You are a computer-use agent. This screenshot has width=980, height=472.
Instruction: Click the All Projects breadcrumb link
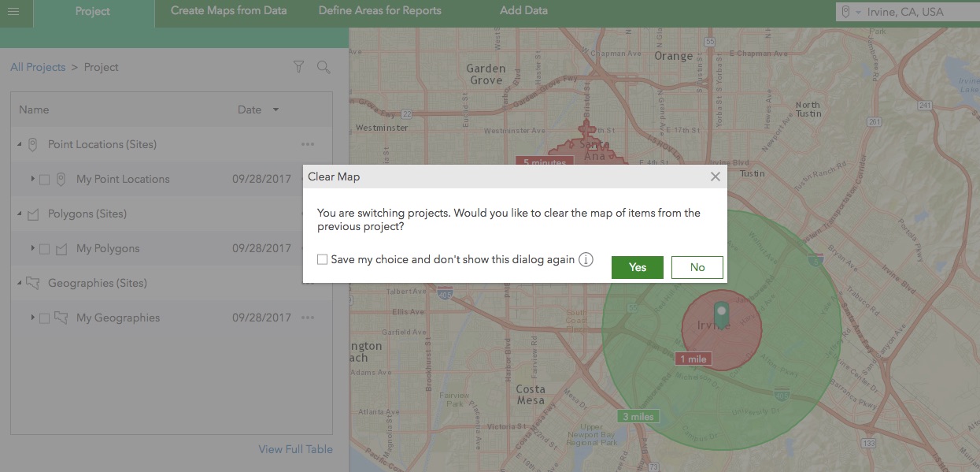coord(38,67)
